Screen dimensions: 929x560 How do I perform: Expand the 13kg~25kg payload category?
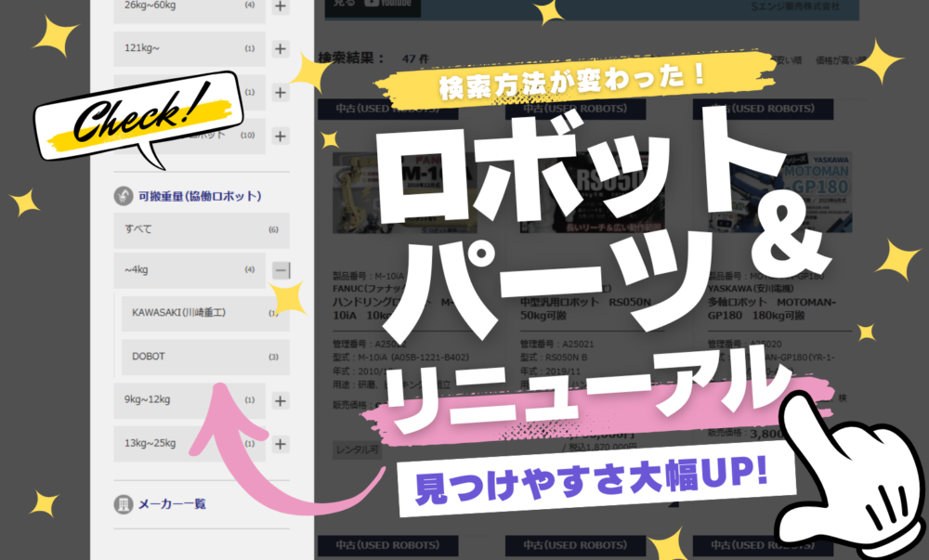pos(281,443)
